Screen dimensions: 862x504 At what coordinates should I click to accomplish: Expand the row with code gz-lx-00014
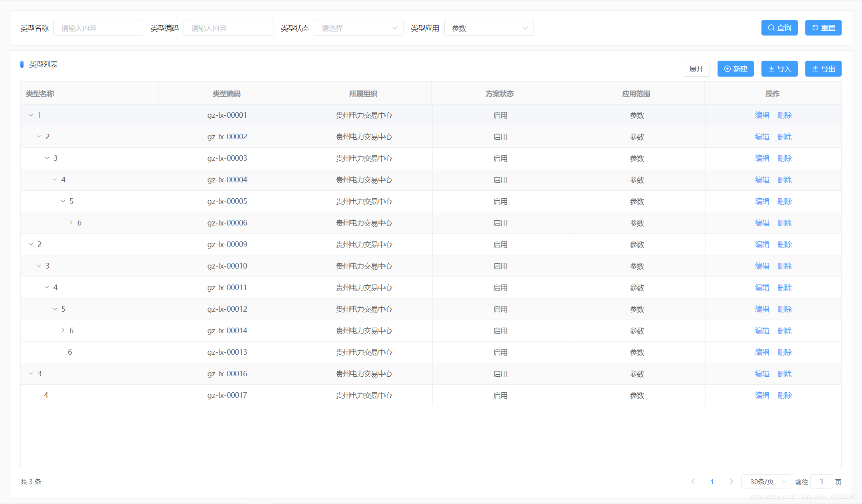point(63,330)
